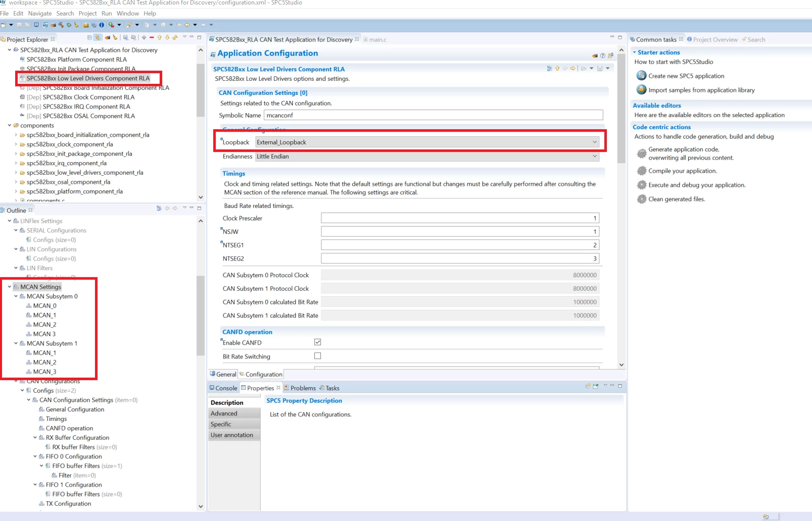Click the Generate application code gear icon
Viewport: 812px width, 521px height.
pos(641,153)
